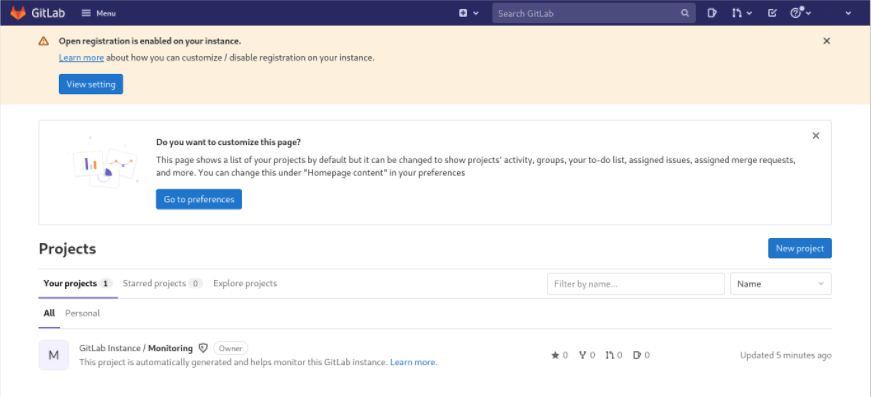Focus the Filter by name field
Viewport: 871px width, 397px height.
tap(636, 284)
